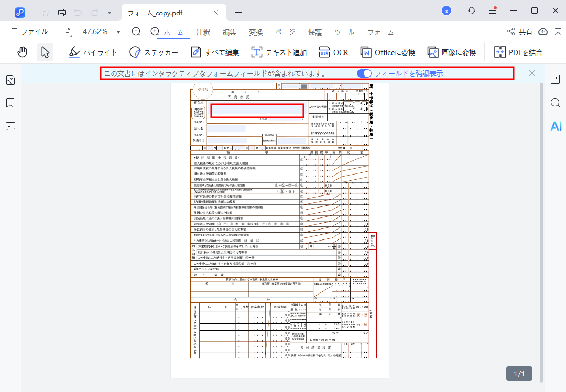Toggle フィールドを強調表示 switch
Viewport: 566px width, 392px height.
tap(364, 73)
